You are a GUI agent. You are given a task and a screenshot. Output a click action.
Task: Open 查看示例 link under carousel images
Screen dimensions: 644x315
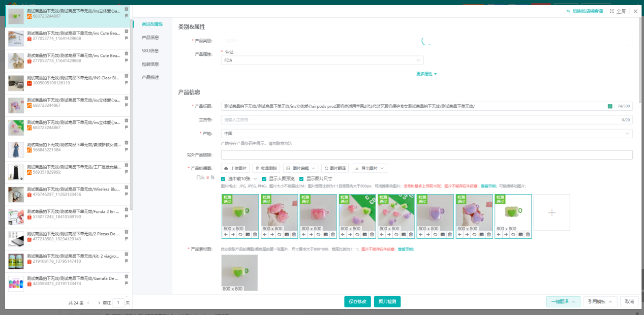point(488,186)
